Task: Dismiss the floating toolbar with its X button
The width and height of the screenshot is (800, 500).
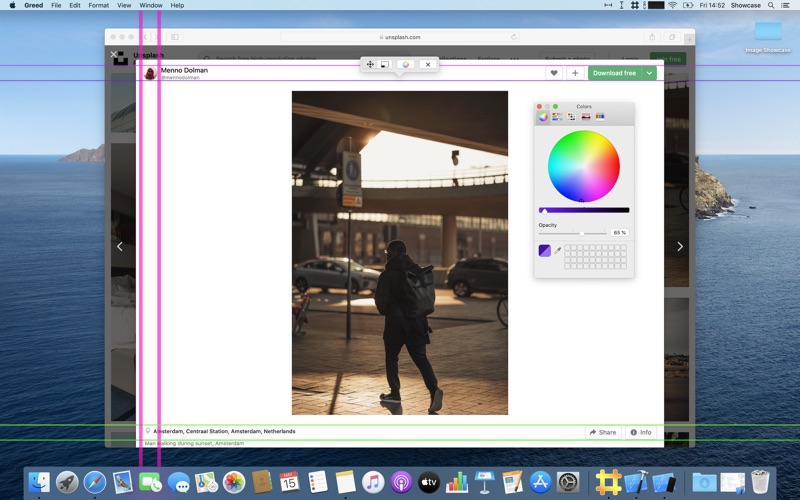Action: coord(428,64)
